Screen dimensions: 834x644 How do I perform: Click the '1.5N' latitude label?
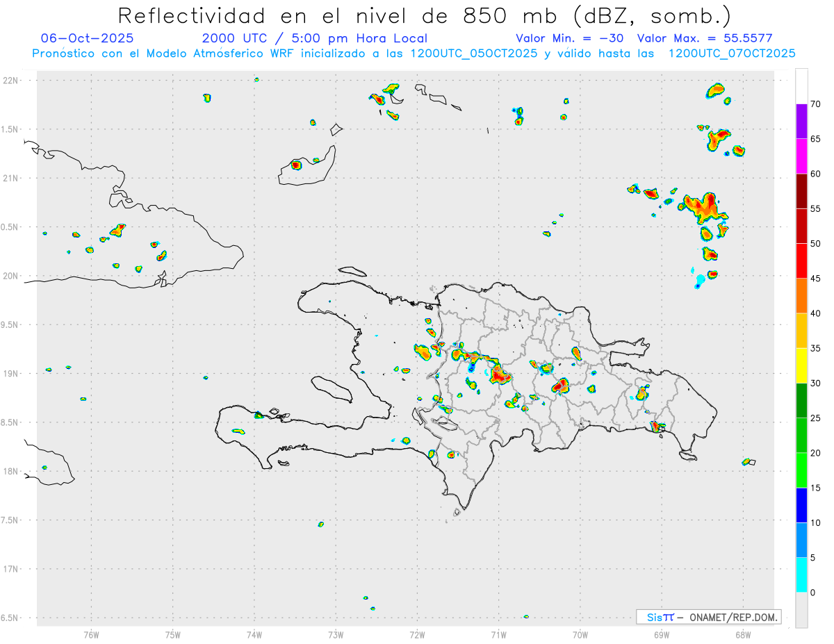click(10, 129)
